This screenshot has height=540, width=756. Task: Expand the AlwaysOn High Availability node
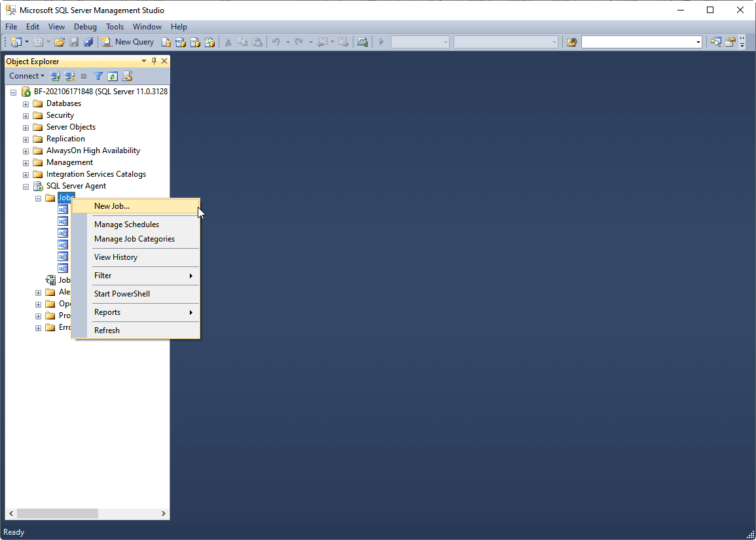[x=26, y=151]
